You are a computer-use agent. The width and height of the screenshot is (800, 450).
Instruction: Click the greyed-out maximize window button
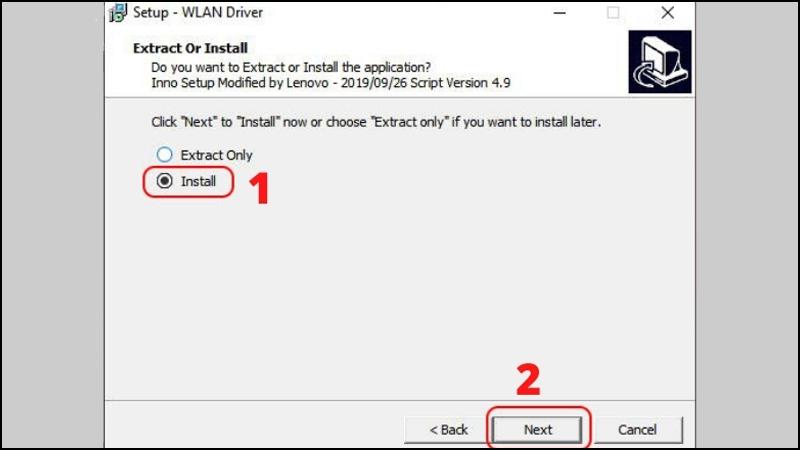(613, 13)
